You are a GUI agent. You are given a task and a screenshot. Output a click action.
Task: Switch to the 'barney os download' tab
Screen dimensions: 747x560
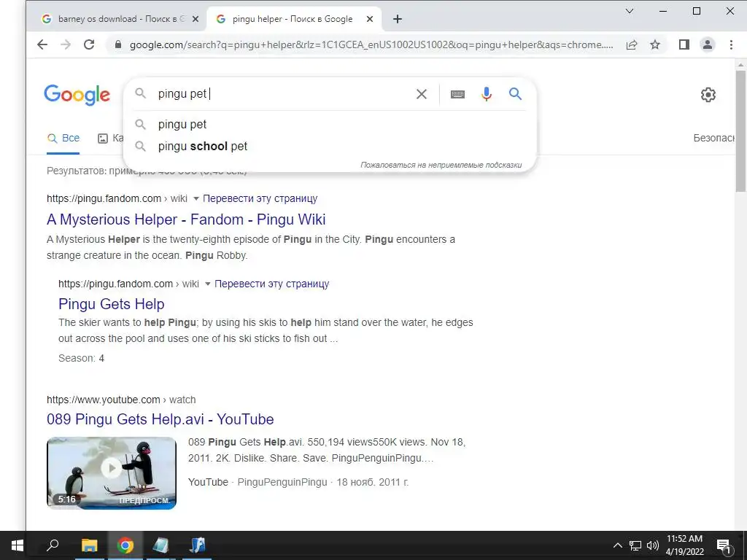120,19
